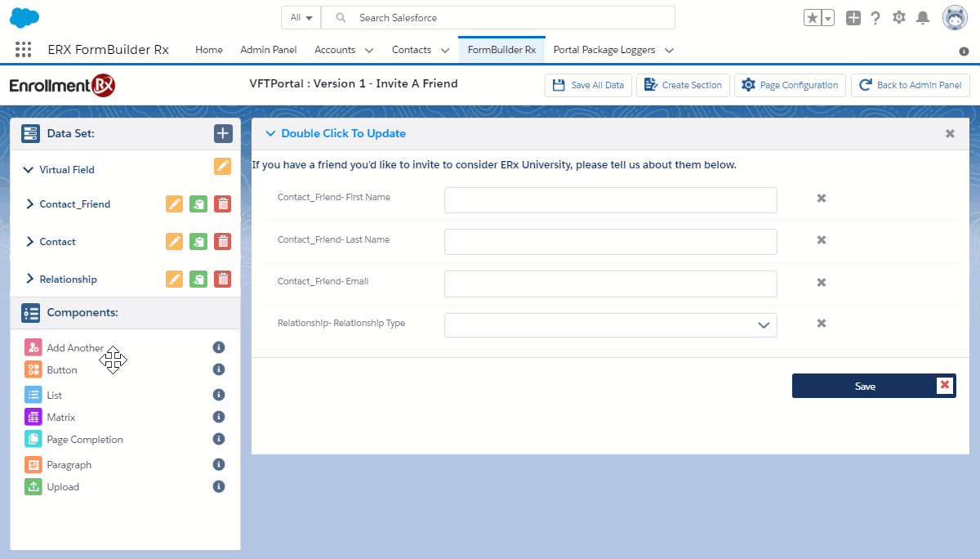Remove the form's Save button with red X
Image resolution: width=980 pixels, height=559 pixels.
[x=945, y=386]
